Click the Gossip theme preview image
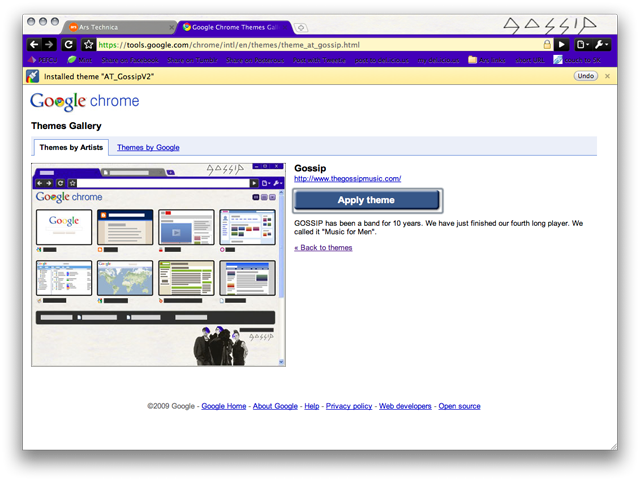 click(x=158, y=265)
